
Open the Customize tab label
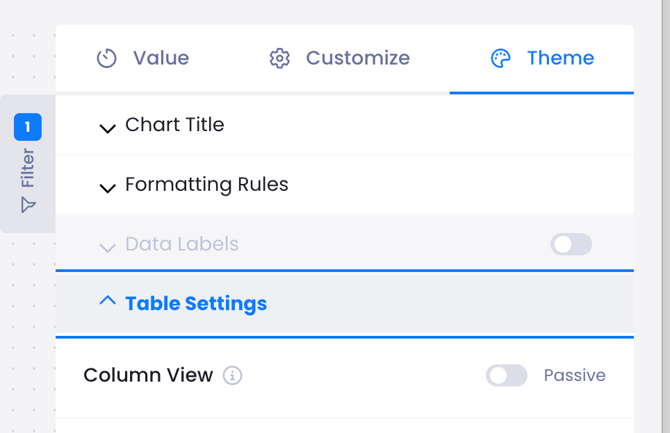click(x=358, y=58)
